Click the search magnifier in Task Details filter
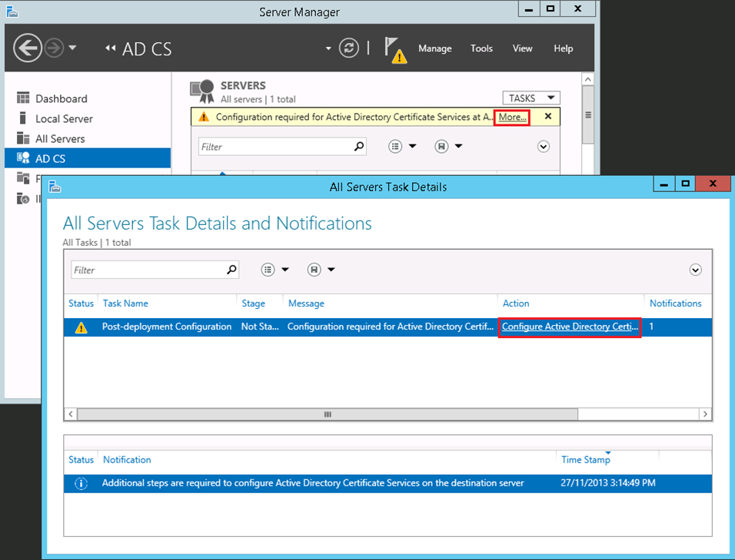Viewport: 735px width, 560px height. click(231, 270)
